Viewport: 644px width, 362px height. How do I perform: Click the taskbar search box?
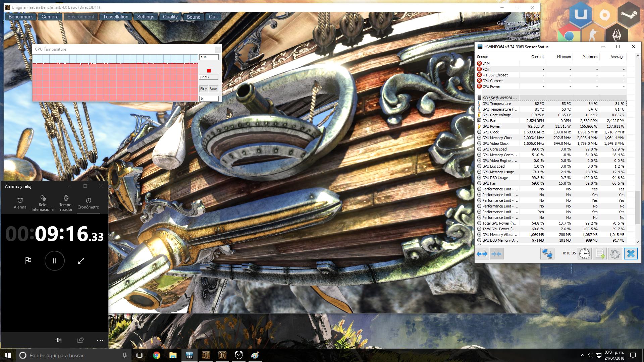[x=74, y=355]
